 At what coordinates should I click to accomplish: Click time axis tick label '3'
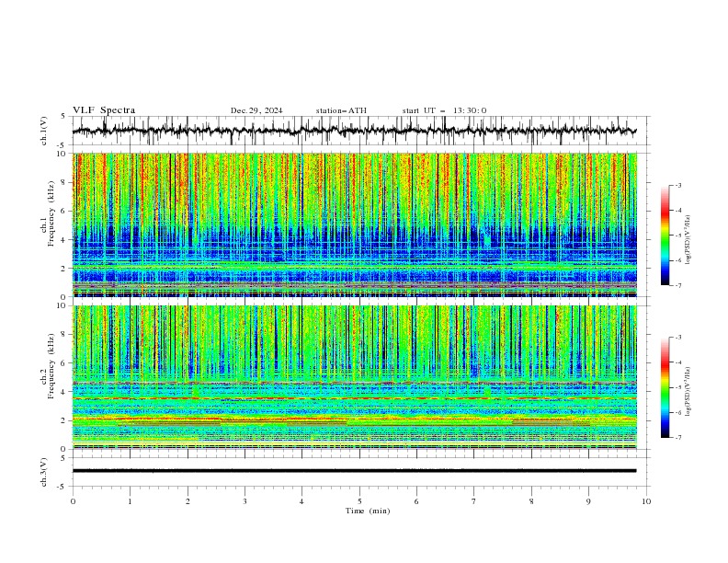[245, 501]
